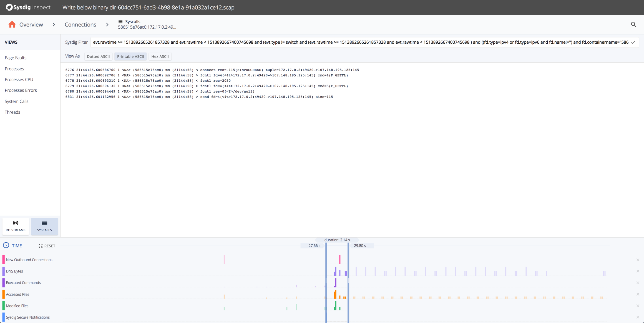The image size is (644, 323).
Task: Click left timeline selection handle at 27.66 s
Action: pyautogui.click(x=326, y=282)
